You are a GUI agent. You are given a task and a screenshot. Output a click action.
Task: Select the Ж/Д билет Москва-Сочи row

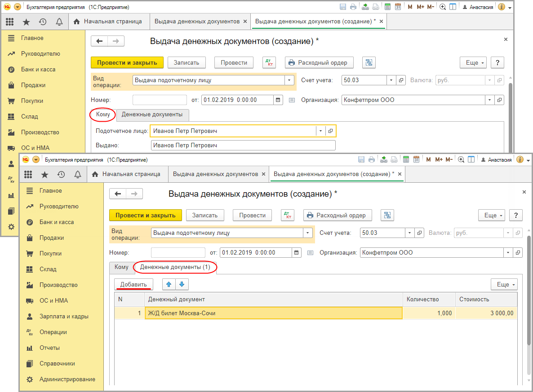pyautogui.click(x=273, y=313)
